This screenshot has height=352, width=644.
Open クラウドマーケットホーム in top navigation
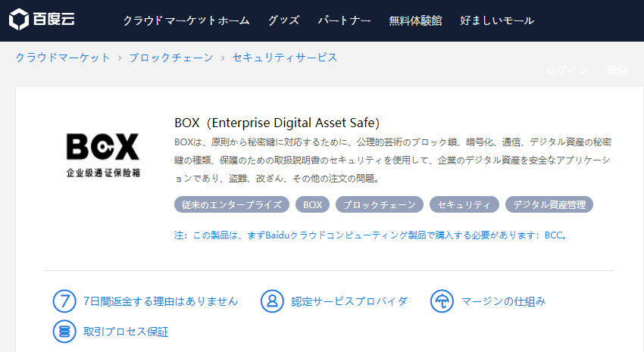[x=186, y=20]
